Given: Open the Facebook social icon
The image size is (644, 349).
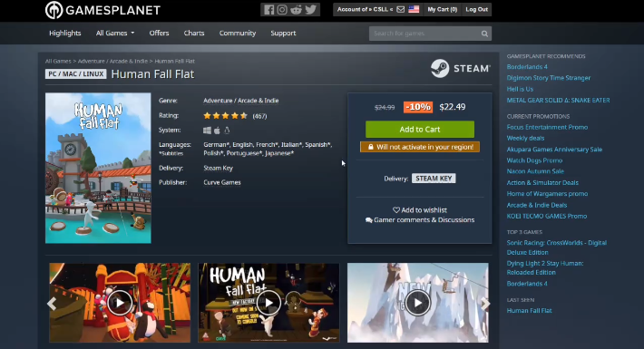Looking at the screenshot, I should coord(269,9).
